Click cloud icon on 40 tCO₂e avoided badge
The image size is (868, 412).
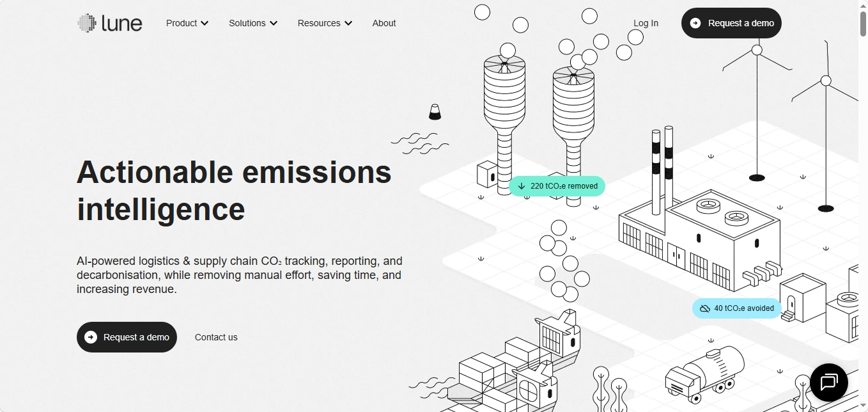[705, 308]
